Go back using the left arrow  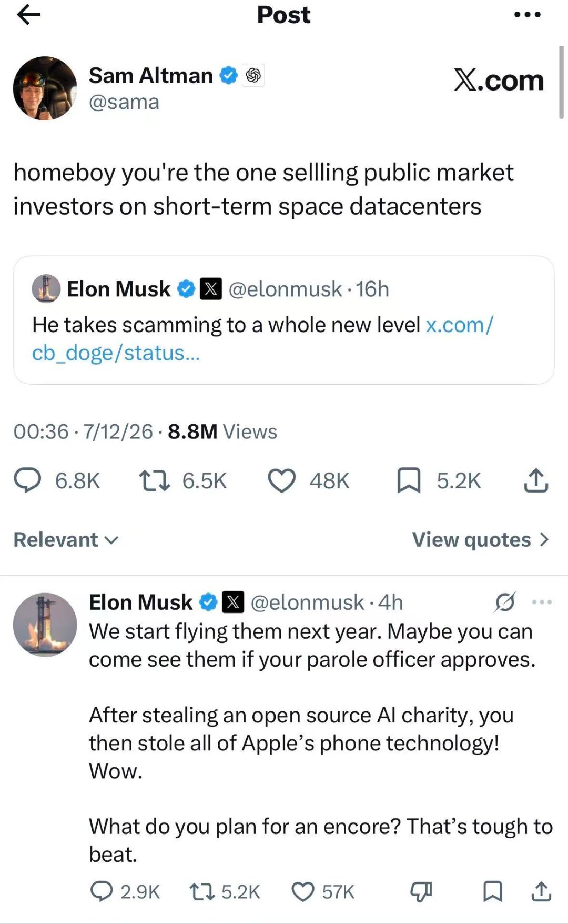[x=28, y=15]
